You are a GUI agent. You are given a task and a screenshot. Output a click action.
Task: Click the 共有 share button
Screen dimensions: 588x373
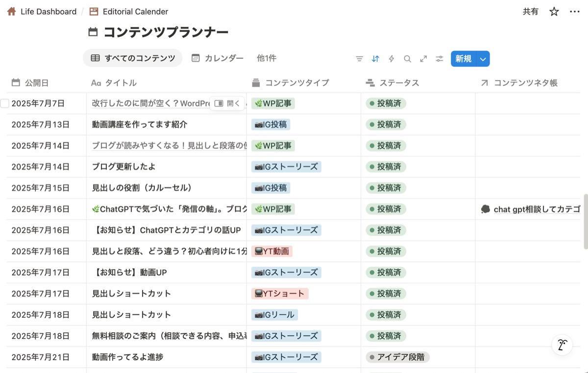[x=530, y=12]
